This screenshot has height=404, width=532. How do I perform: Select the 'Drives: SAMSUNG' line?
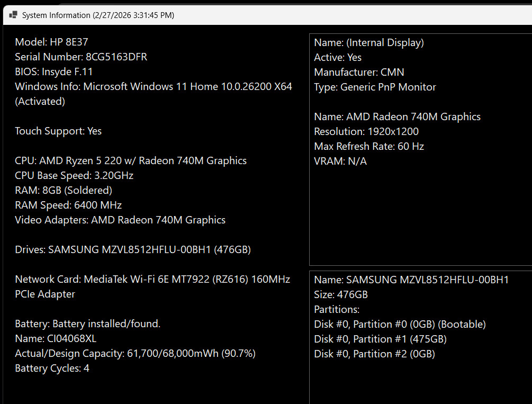coord(133,249)
